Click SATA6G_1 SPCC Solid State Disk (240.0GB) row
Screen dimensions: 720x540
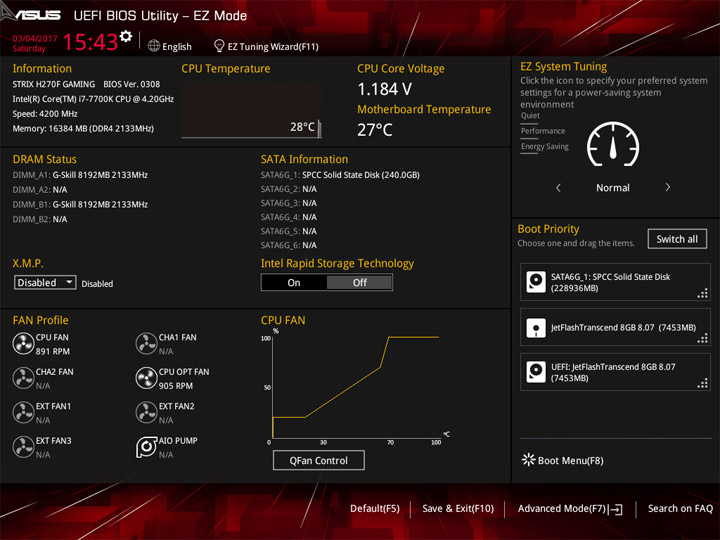(x=340, y=175)
